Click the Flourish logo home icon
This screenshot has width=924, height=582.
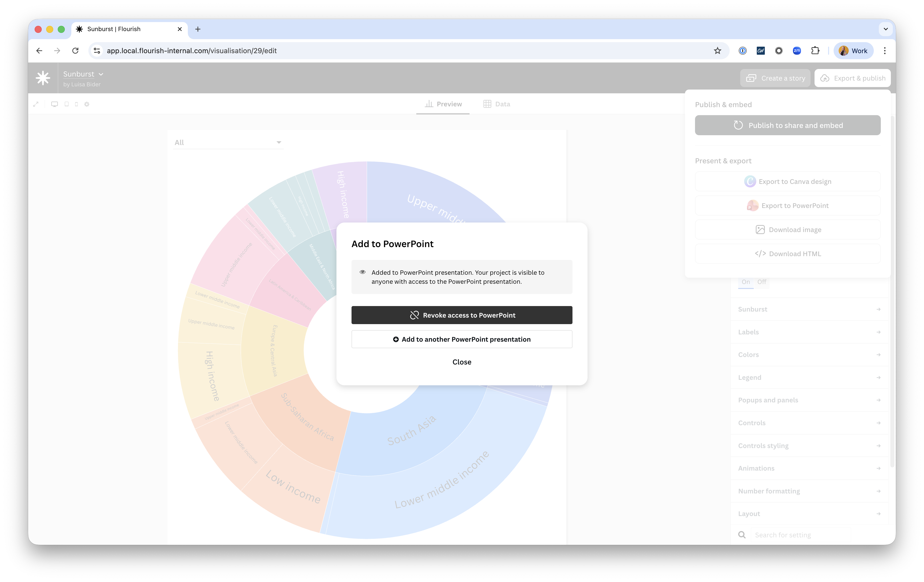point(43,78)
